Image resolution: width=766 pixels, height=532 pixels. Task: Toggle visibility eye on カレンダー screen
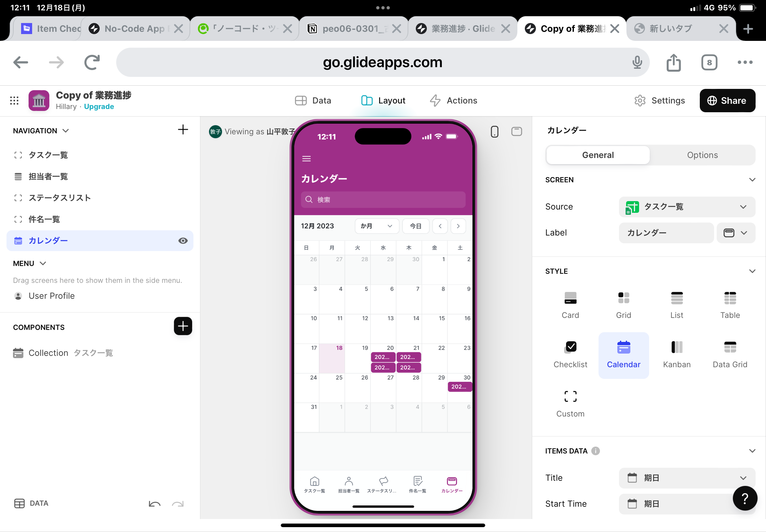(183, 241)
